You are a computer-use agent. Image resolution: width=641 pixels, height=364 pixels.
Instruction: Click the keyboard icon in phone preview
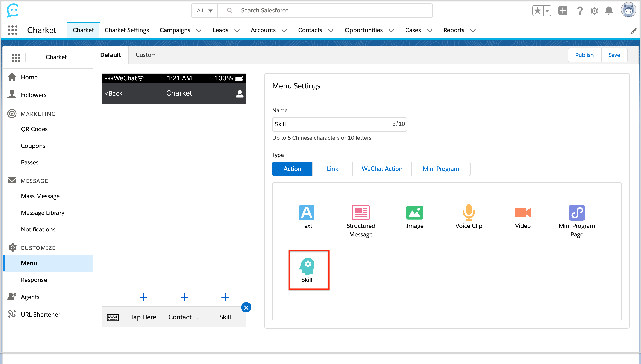coord(113,317)
